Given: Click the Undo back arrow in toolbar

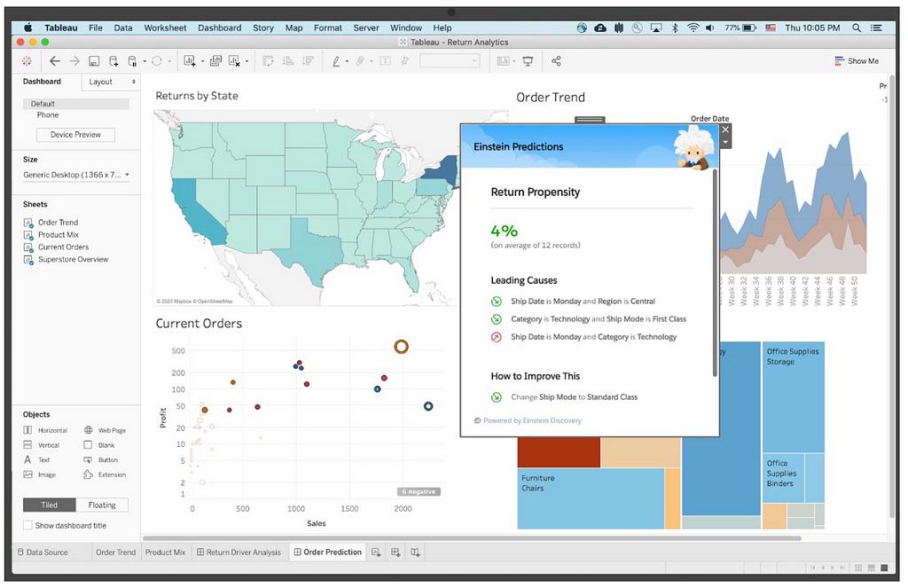Looking at the screenshot, I should click(55, 61).
